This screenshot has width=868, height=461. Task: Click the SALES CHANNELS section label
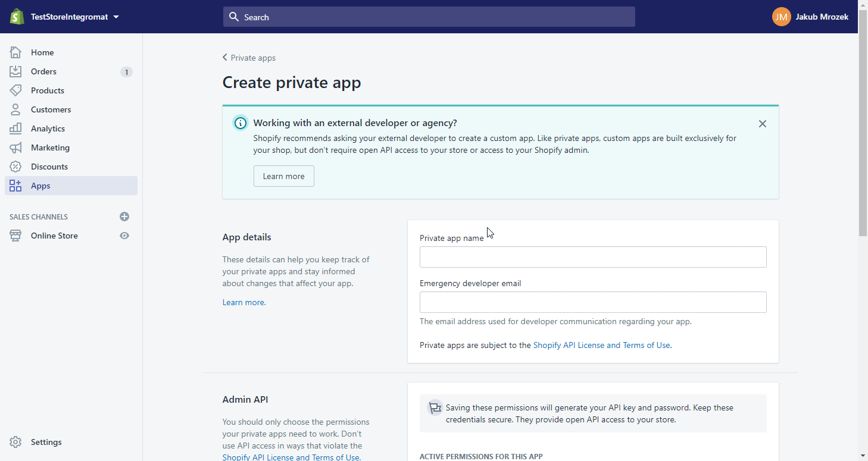(x=39, y=217)
